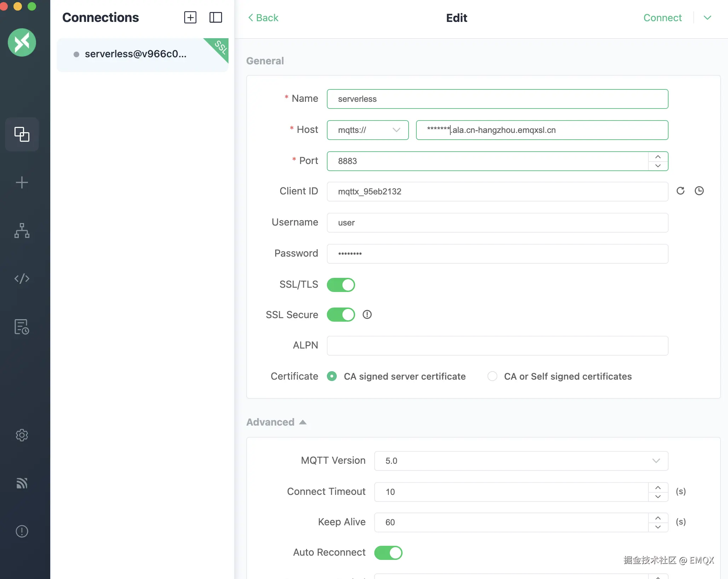Open the Viewer network tree icon
This screenshot has width=728, height=579.
click(x=22, y=230)
